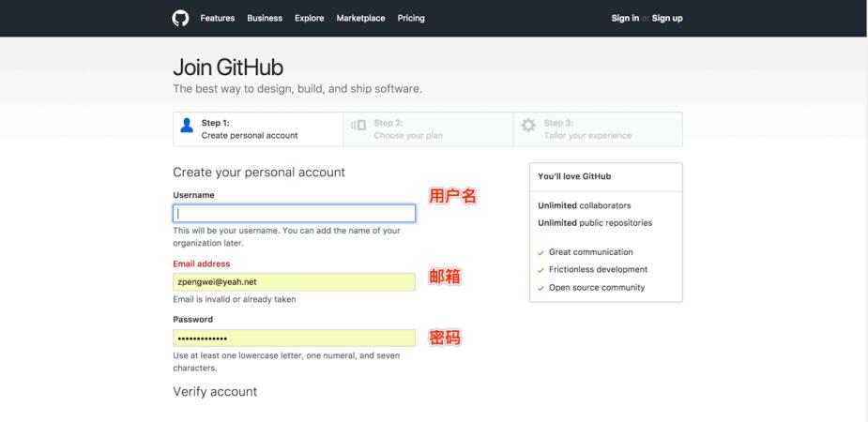Click the Step 3 gear icon

point(528,125)
